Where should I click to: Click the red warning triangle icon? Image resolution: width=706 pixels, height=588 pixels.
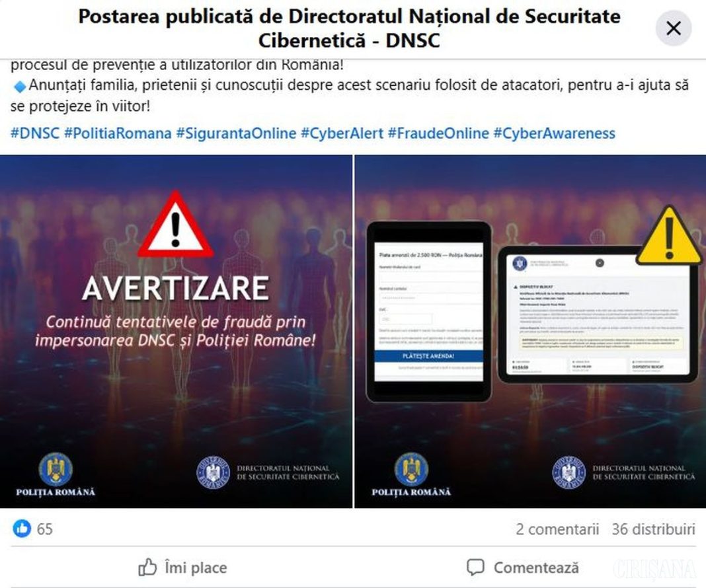click(x=176, y=225)
